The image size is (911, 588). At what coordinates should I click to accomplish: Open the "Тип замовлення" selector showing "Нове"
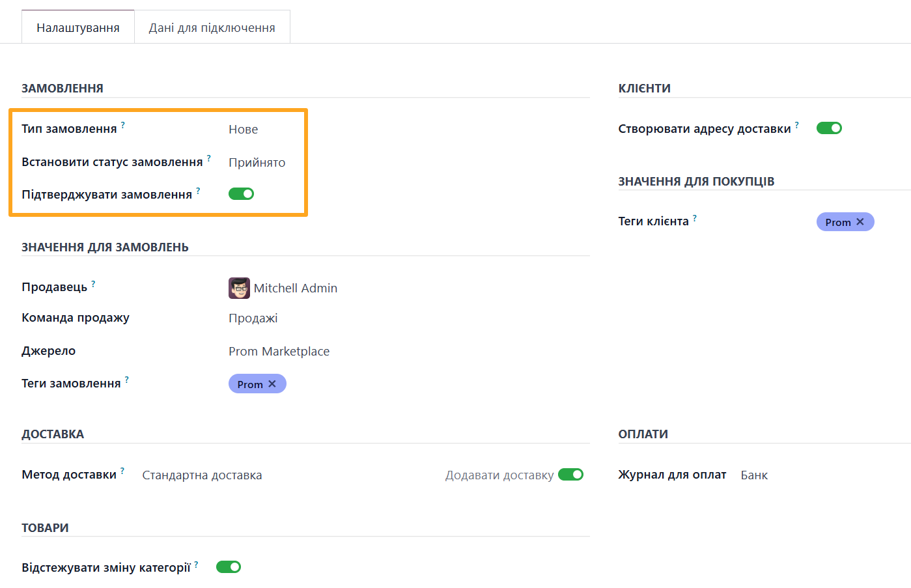[243, 129]
